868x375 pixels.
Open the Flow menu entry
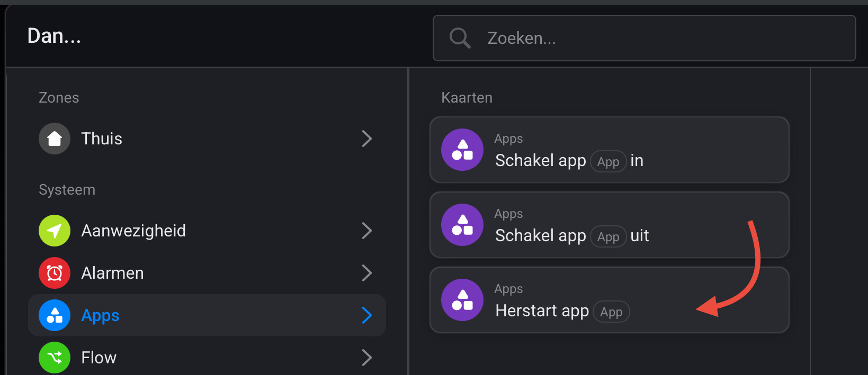(x=99, y=358)
